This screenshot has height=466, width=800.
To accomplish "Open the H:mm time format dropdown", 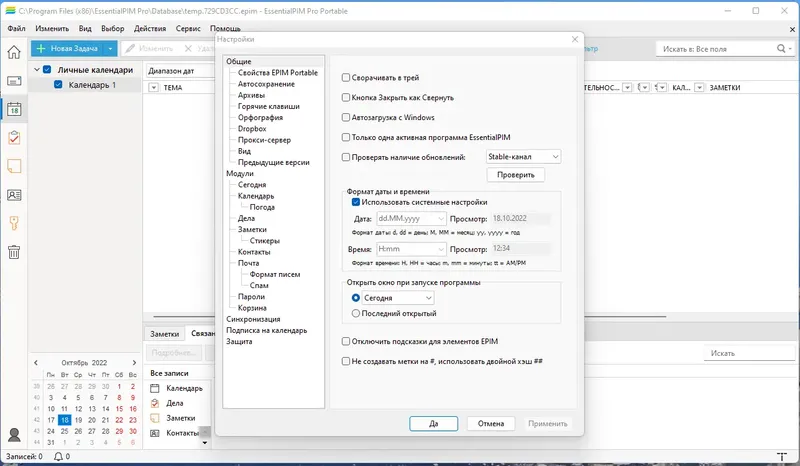I will pyautogui.click(x=411, y=249).
